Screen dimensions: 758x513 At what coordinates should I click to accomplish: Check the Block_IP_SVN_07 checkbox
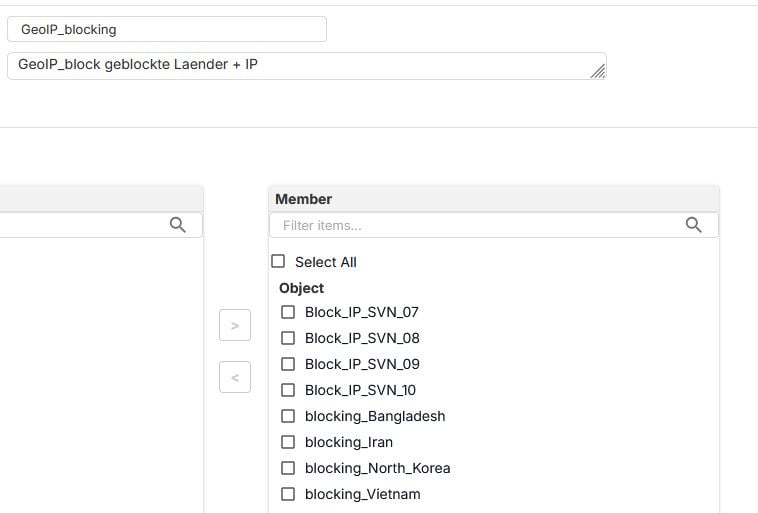coord(288,312)
